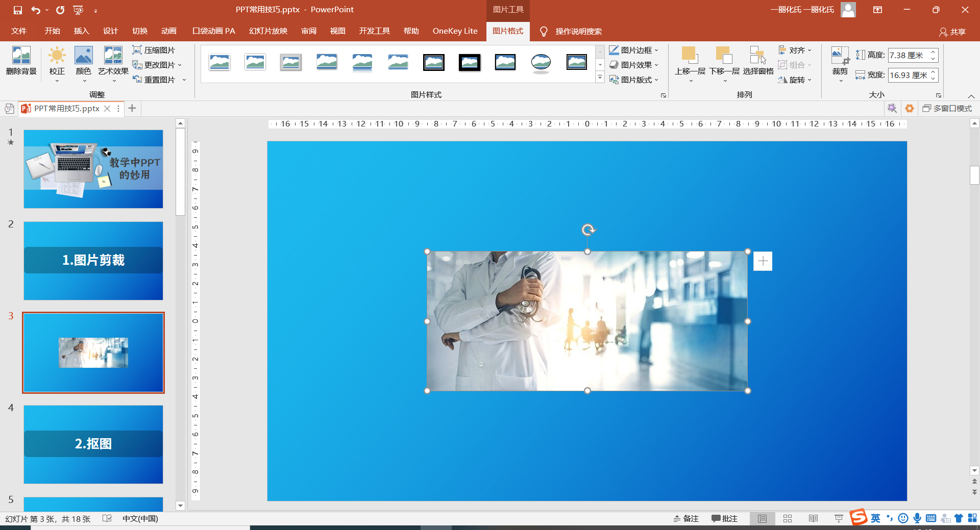Click the Redo/Repeat icon

pyautogui.click(x=60, y=10)
